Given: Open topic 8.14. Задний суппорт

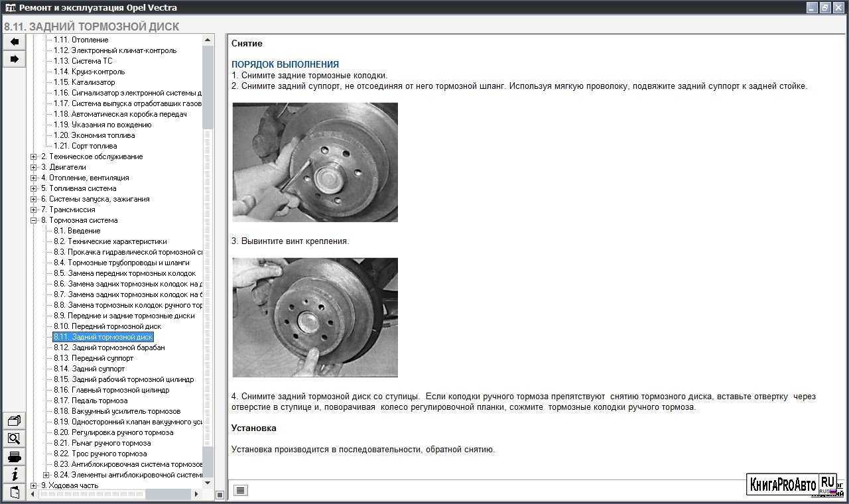Looking at the screenshot, I should (90, 369).
